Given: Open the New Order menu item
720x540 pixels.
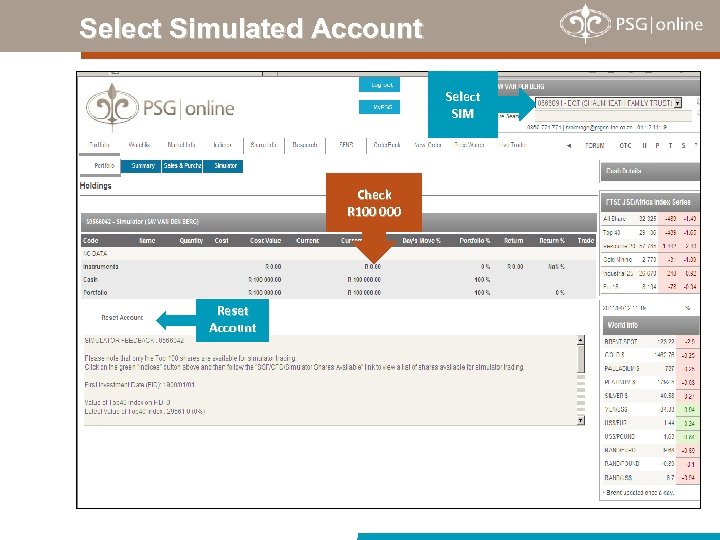Looking at the screenshot, I should pyautogui.click(x=428, y=145).
